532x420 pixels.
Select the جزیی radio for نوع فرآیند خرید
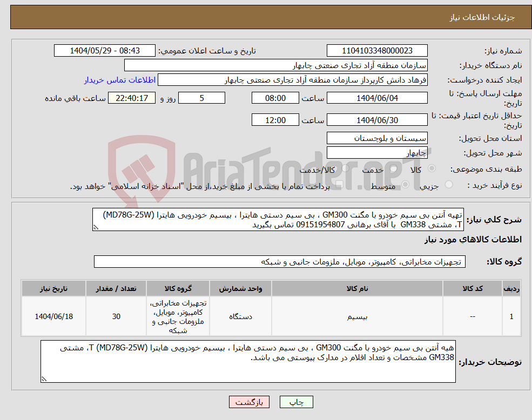click(x=448, y=184)
